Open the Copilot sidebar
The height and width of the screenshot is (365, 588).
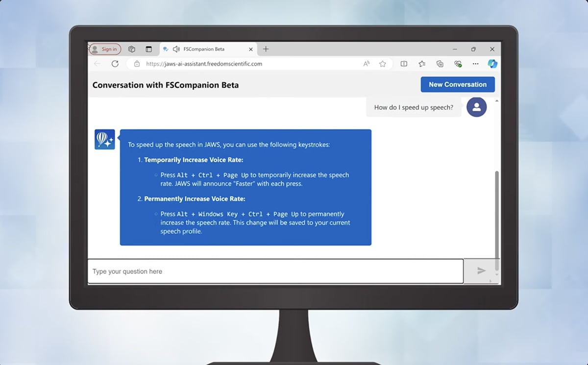493,64
